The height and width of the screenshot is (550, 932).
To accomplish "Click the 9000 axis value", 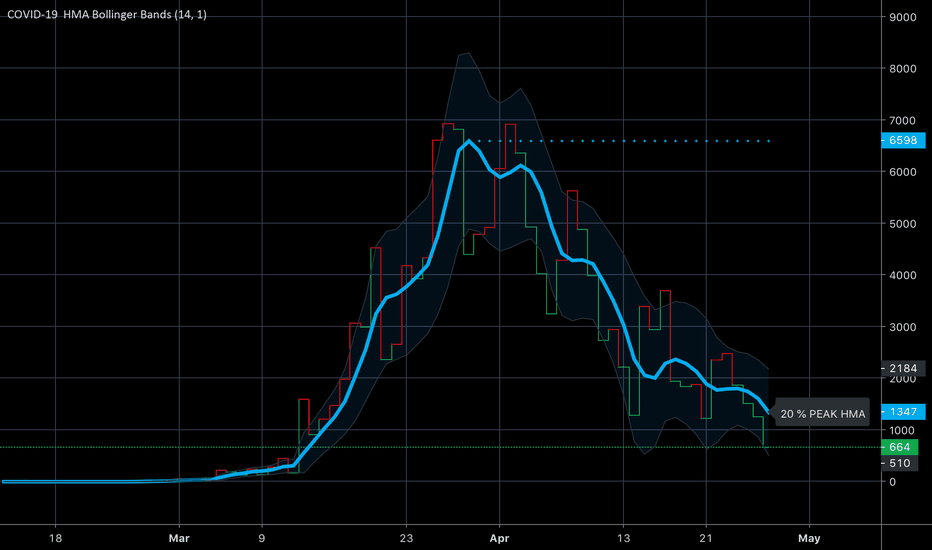I will (902, 18).
